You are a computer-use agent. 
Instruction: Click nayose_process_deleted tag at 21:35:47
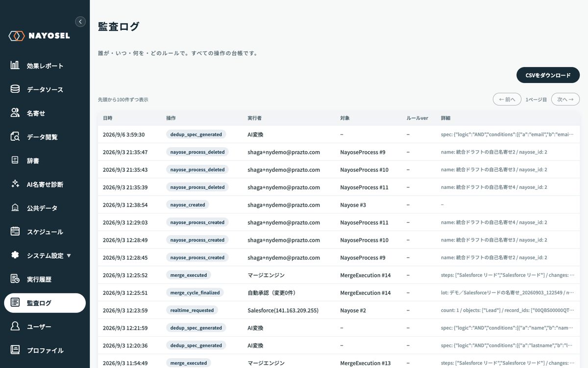(x=197, y=152)
